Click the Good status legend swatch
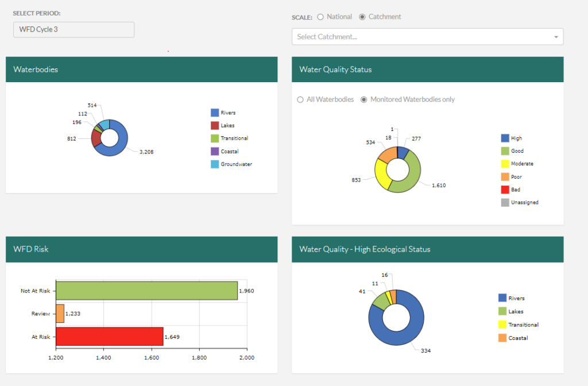588x386 pixels. click(x=505, y=151)
